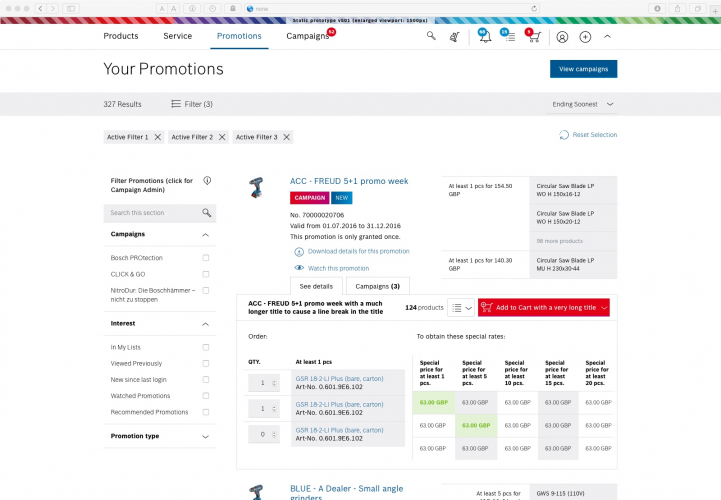Collapse the Campaigns filter section
721x500 pixels.
206,235
